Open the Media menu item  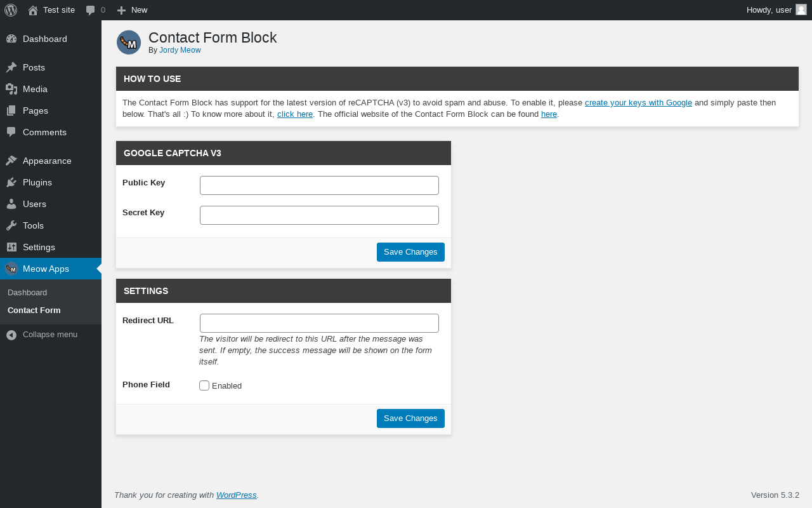[x=35, y=89]
